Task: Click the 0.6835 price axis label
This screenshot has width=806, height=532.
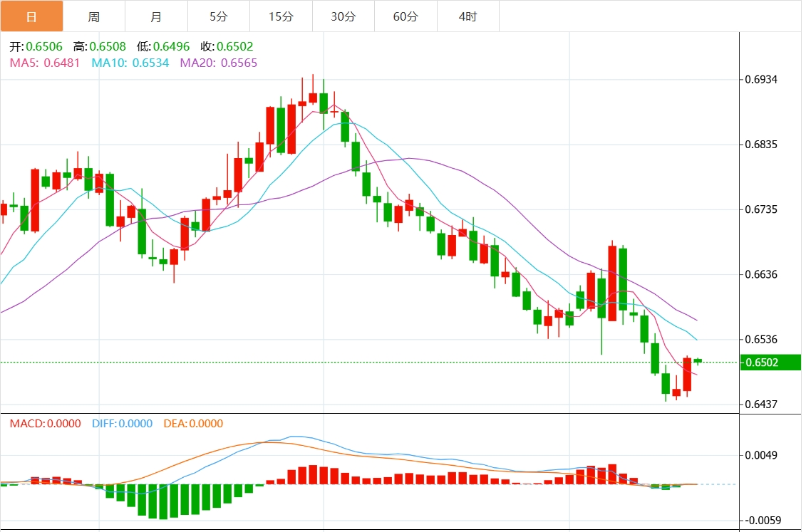Action: (761, 145)
